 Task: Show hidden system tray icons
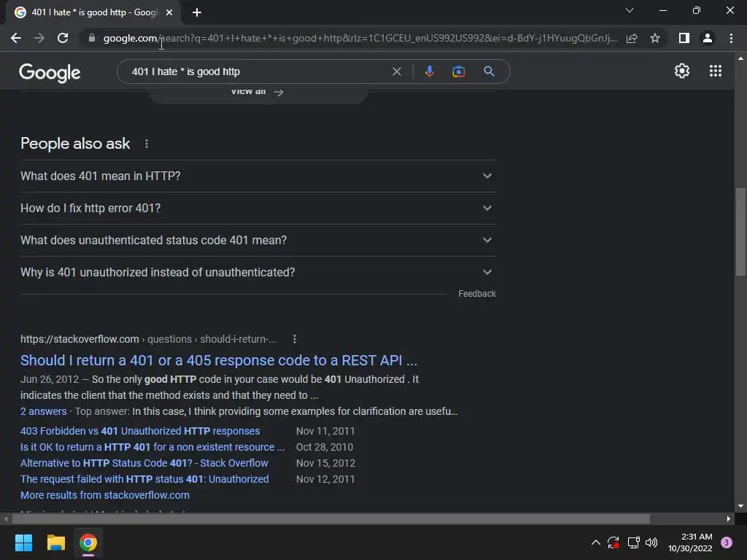coord(595,542)
